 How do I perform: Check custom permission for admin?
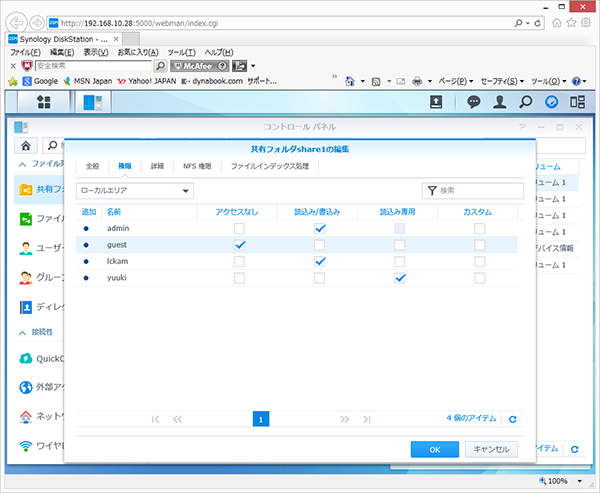pos(479,229)
